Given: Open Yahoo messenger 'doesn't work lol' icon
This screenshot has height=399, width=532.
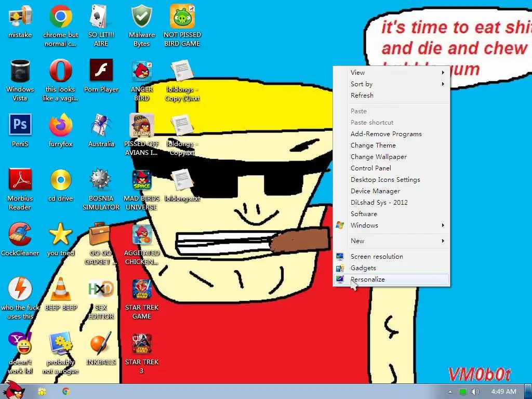Looking at the screenshot, I should 20,343.
